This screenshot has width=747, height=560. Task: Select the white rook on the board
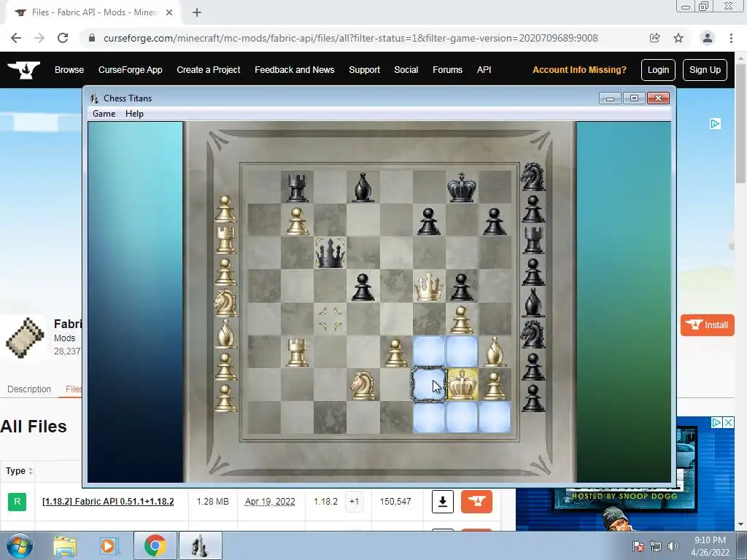pos(297,352)
